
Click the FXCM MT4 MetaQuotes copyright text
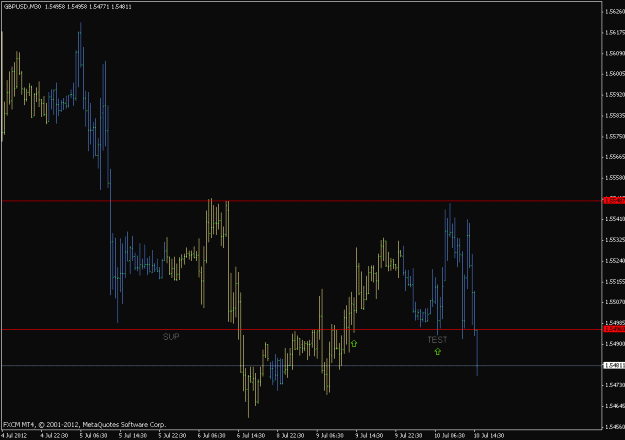[85, 424]
